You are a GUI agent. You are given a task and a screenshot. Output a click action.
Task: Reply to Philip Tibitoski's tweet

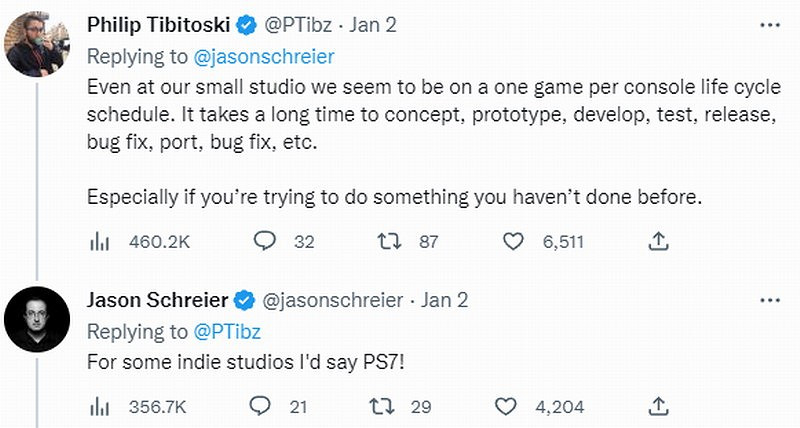[x=265, y=241]
